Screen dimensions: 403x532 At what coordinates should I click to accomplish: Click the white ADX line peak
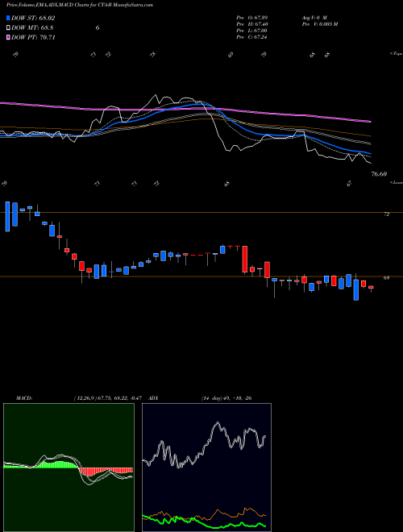217,424
